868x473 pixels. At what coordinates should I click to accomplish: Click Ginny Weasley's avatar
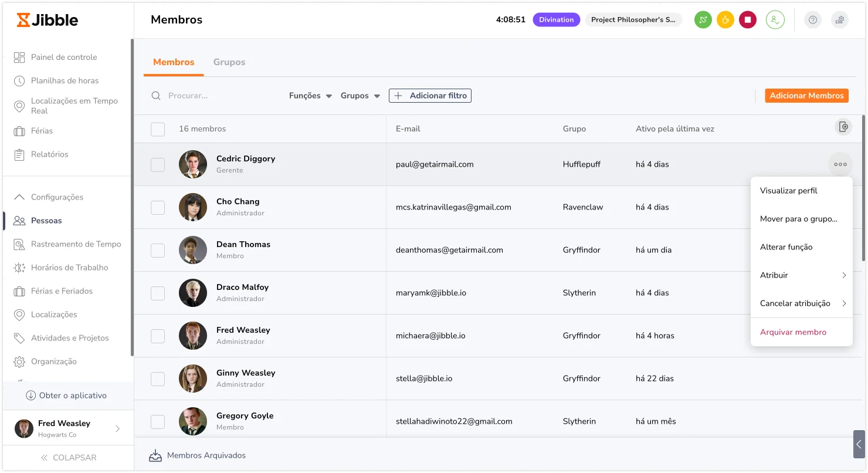pyautogui.click(x=193, y=379)
